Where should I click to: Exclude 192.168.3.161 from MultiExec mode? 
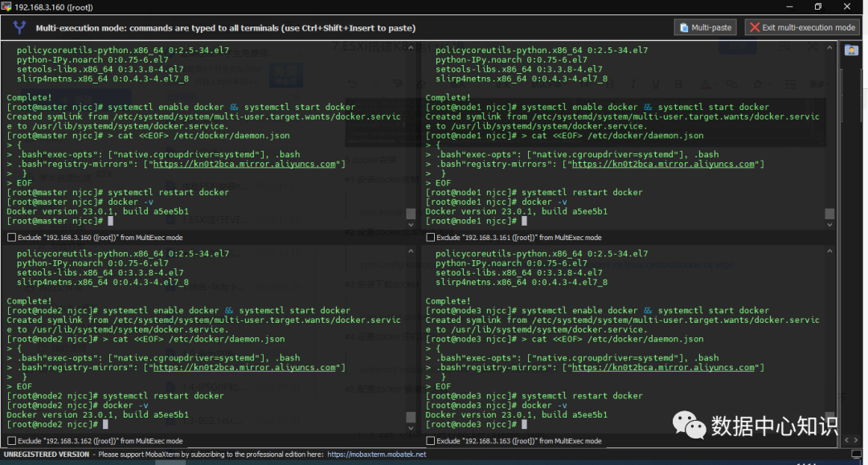[x=430, y=238]
